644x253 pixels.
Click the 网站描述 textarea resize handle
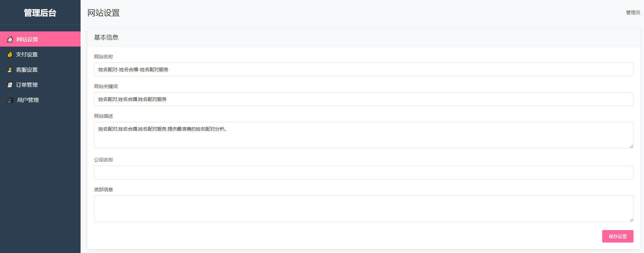pyautogui.click(x=631, y=146)
